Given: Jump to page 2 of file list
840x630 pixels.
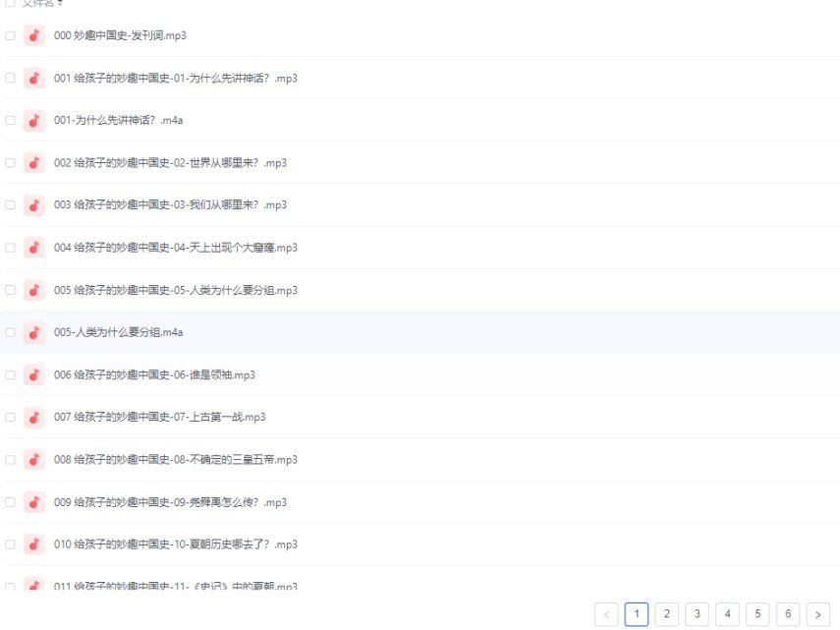Looking at the screenshot, I should pyautogui.click(x=666, y=614).
